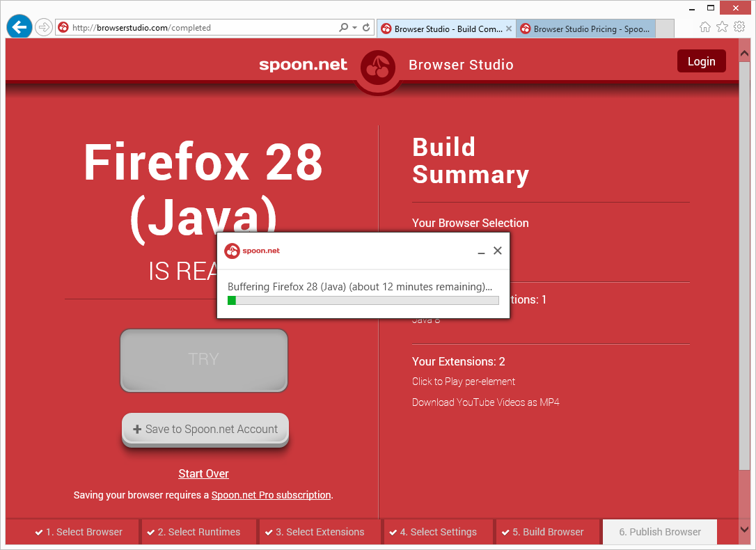Minimize the spoon.net buffering dialog

click(481, 251)
